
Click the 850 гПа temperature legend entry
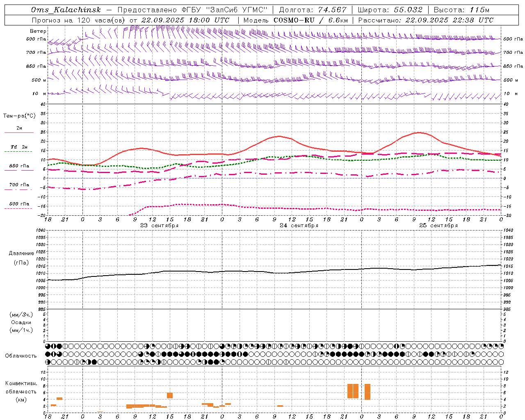pyautogui.click(x=19, y=166)
